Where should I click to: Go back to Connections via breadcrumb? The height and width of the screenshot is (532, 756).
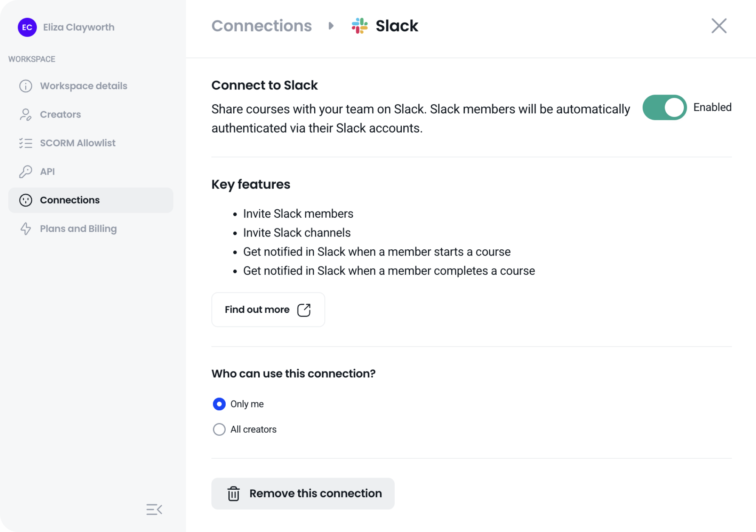click(262, 26)
